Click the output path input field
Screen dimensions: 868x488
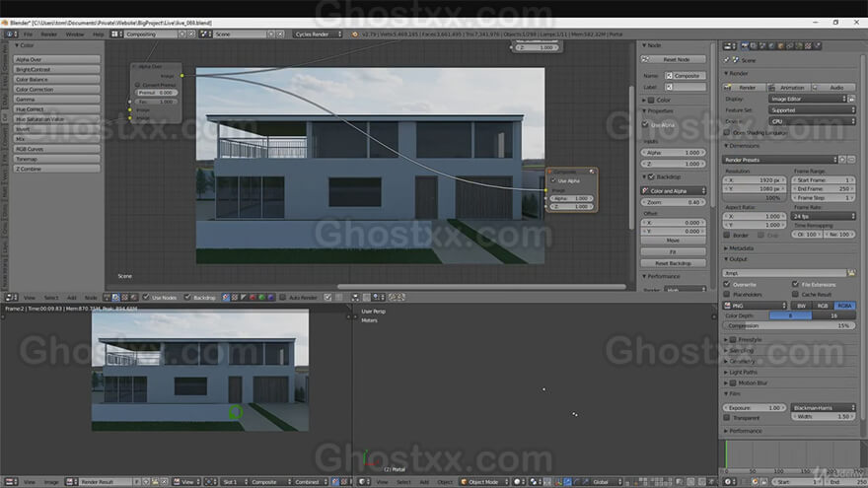click(x=784, y=273)
